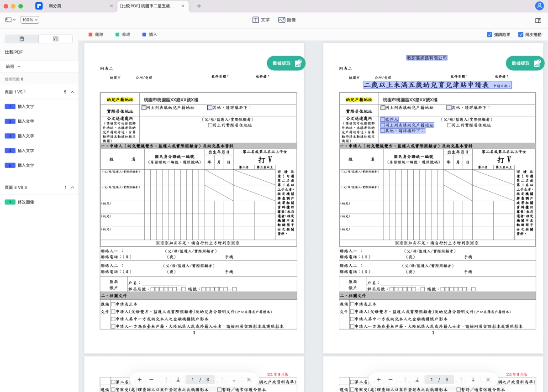
Task: Open a new tab with plus button
Action: pyautogui.click(x=199, y=6)
